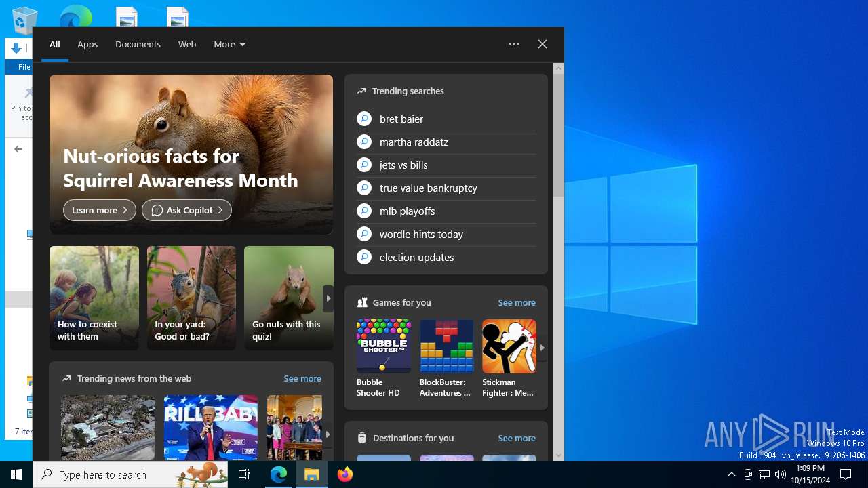
Task: Open In your yard: Good or bad card
Action: click(x=192, y=298)
